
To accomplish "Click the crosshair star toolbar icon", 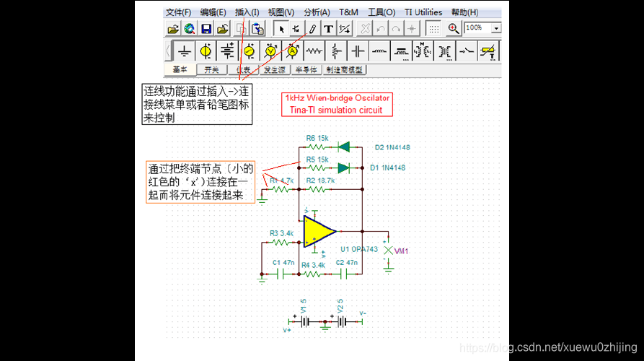I will pyautogui.click(x=412, y=29).
